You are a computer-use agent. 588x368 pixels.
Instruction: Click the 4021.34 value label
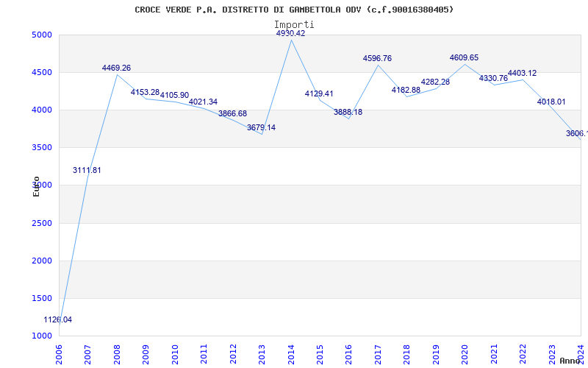point(203,102)
